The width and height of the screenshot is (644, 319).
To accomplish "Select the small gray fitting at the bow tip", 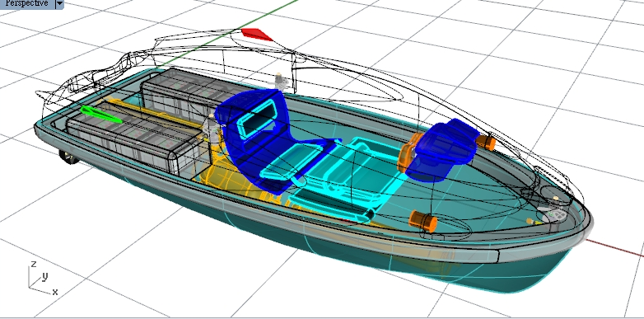I will point(554,213).
